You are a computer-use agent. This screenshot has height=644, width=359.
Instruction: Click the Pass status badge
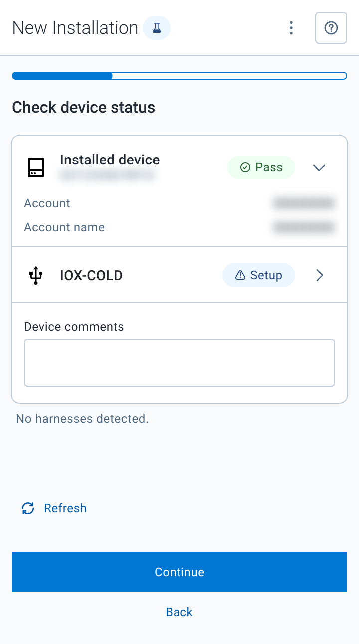click(261, 167)
